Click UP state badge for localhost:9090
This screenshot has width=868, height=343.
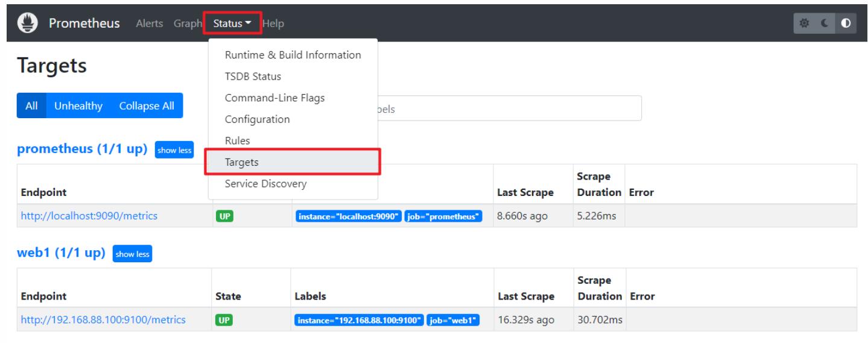[224, 216]
